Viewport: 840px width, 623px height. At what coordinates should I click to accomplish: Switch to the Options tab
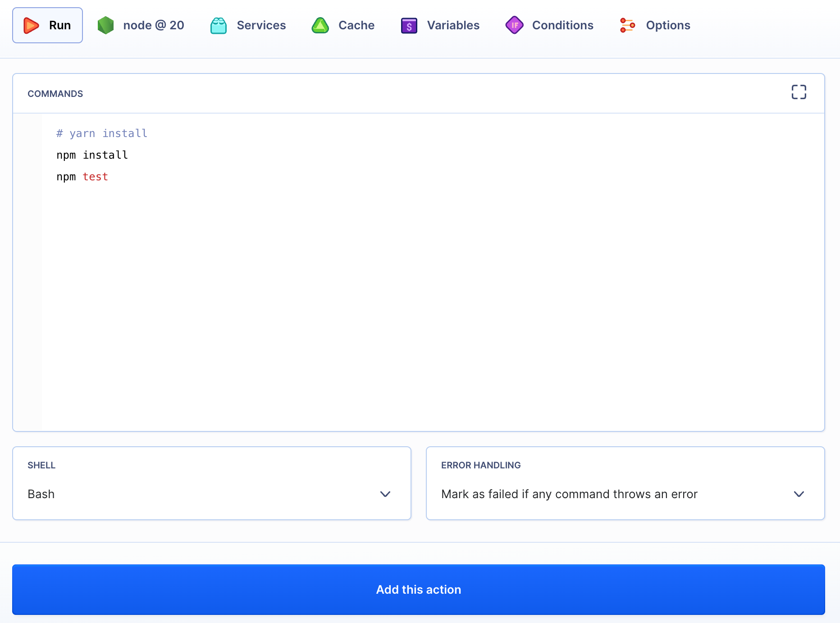655,25
